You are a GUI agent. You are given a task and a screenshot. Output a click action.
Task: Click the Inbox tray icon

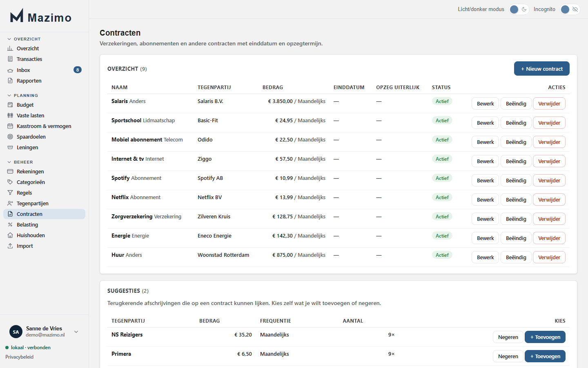10,70
